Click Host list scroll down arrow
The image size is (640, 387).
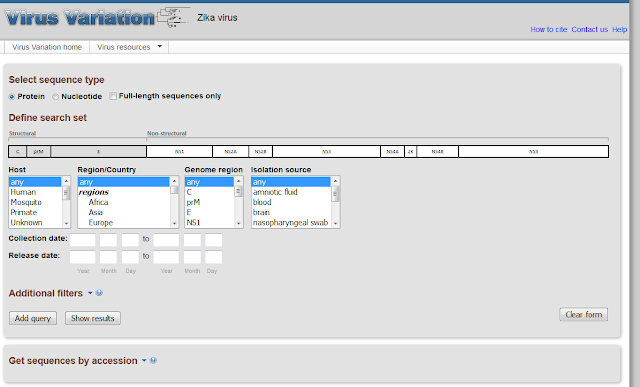(66, 223)
